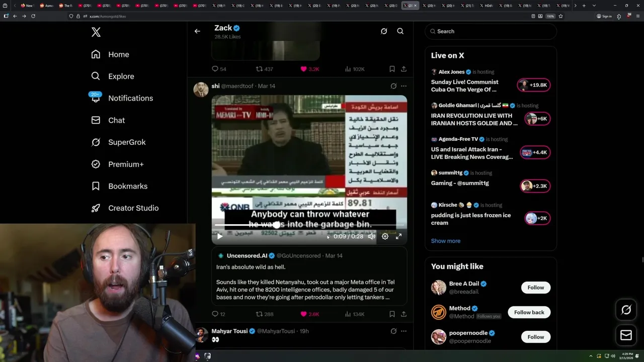Unlike shi's post with 2.6K likes
The width and height of the screenshot is (644, 362).
pos(310,314)
